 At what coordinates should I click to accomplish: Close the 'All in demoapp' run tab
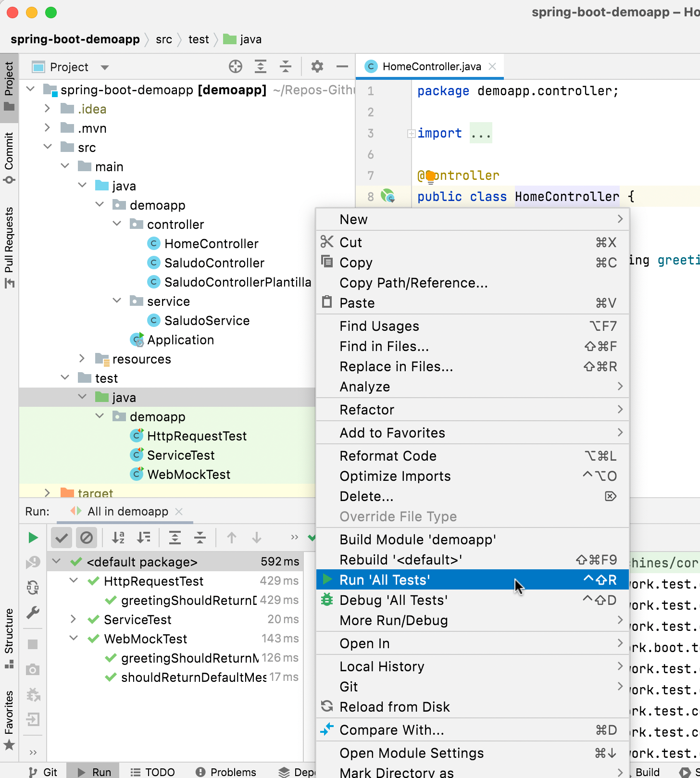(x=179, y=512)
